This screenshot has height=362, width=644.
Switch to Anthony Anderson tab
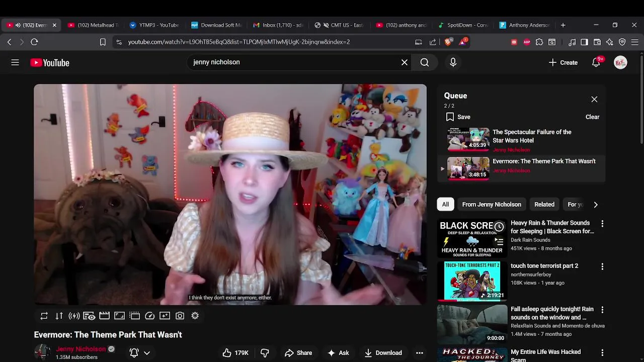(525, 25)
